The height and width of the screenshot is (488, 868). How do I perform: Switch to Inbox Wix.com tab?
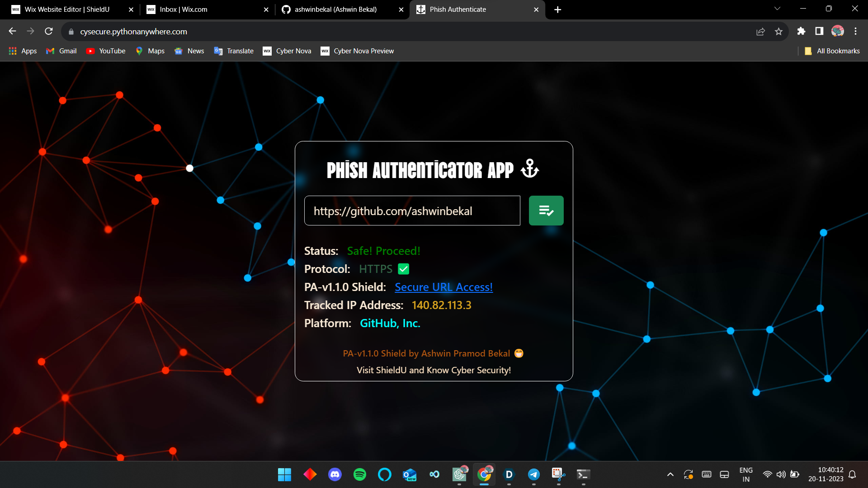pyautogui.click(x=184, y=9)
